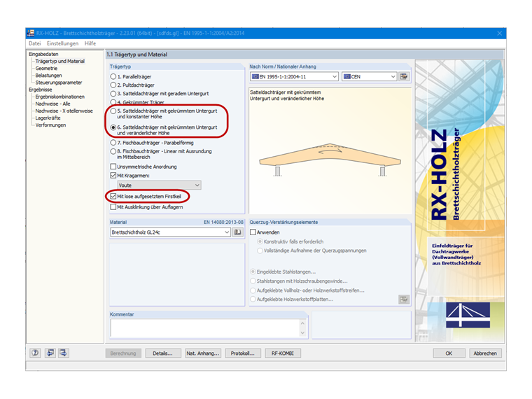The height and width of the screenshot is (399, 532).
Task: Select Stahlstangen mit Holzschraubengewinde option
Action: (x=253, y=281)
